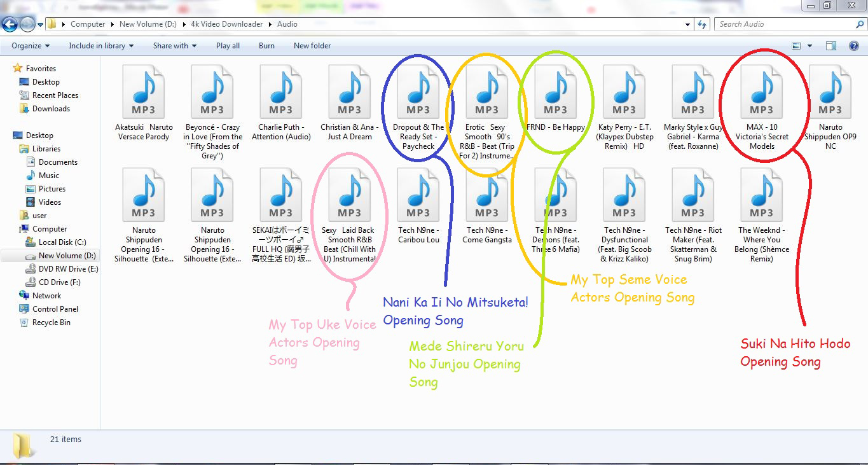Screen dimensions: 868x465
Task: Select Katy Perry E.T. Klaypex Remix file
Action: click(x=624, y=108)
